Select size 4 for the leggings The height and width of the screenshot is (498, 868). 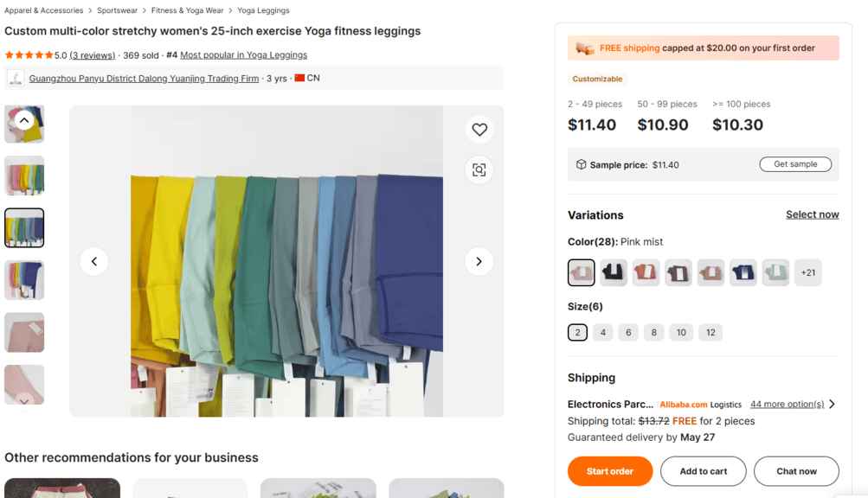pyautogui.click(x=602, y=332)
